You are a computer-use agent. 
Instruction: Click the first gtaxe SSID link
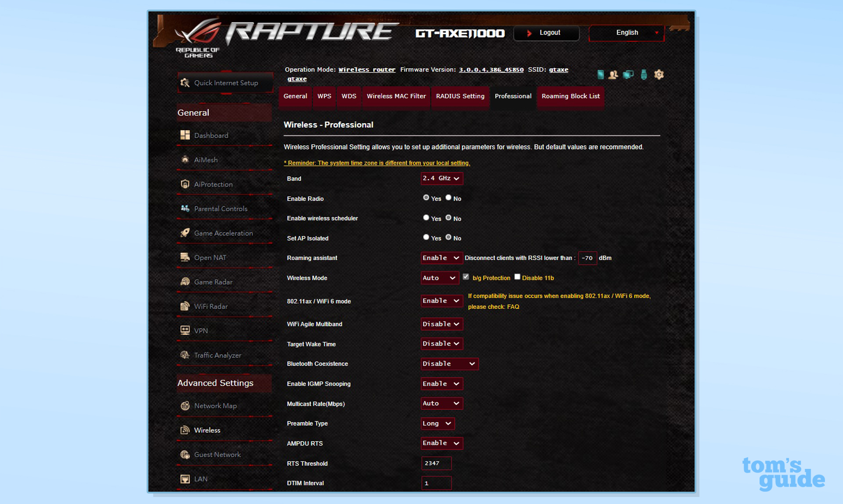(558, 69)
